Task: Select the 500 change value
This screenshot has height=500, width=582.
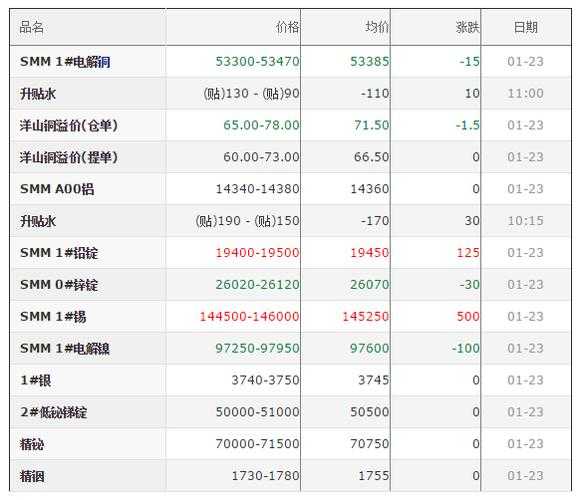Action: 468,317
